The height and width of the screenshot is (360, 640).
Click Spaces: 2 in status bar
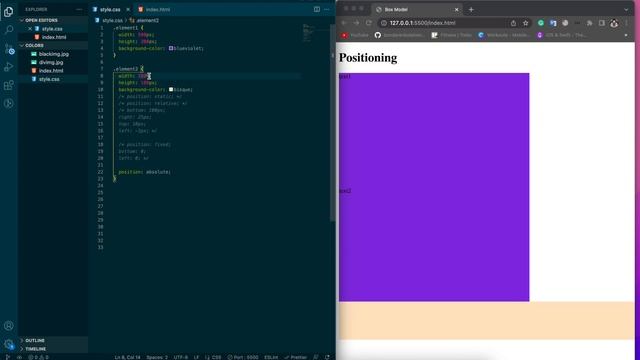coord(157,357)
